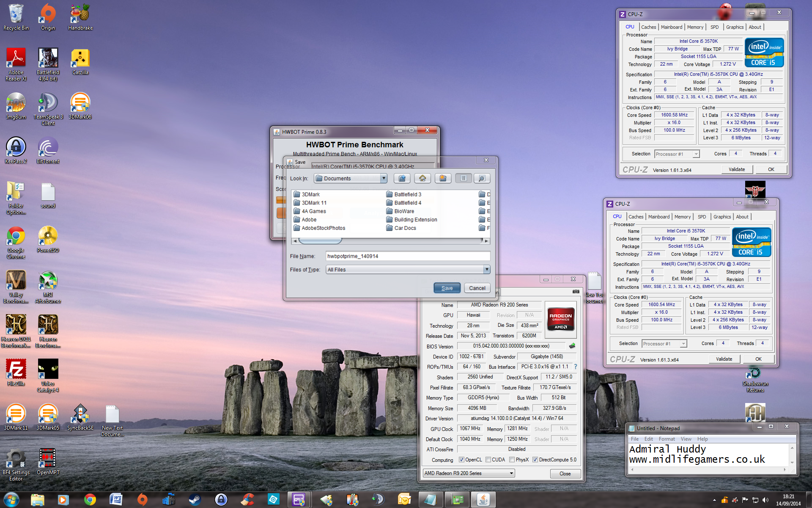The image size is (812, 508).
Task: Open the Handbrake desktop icon
Action: pyautogui.click(x=80, y=17)
